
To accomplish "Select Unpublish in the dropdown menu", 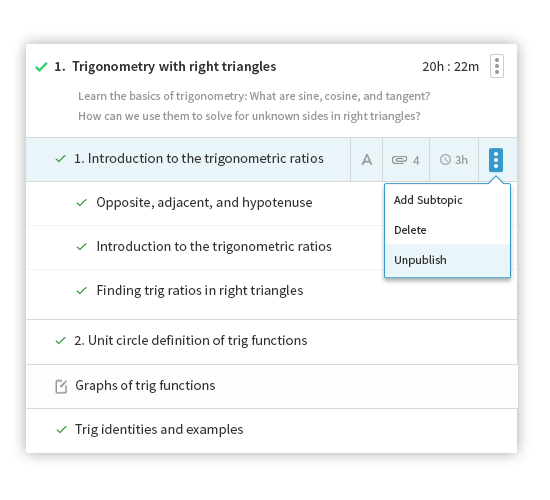I will 420,260.
